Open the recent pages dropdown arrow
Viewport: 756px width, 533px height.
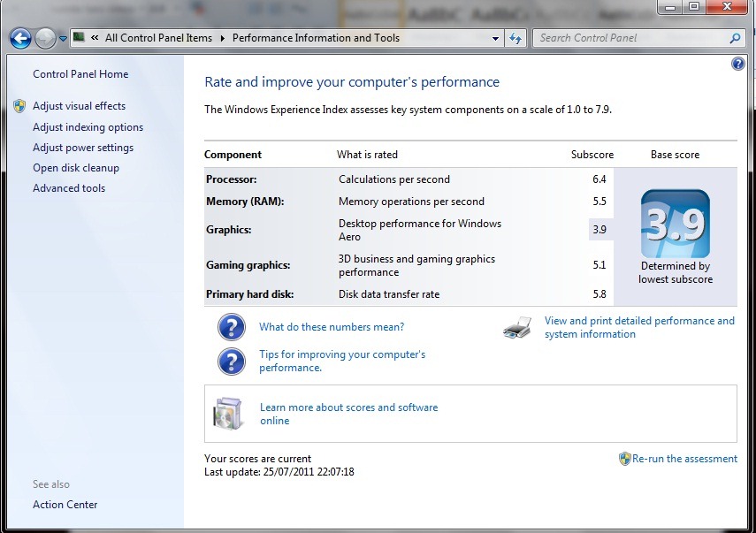pos(63,39)
